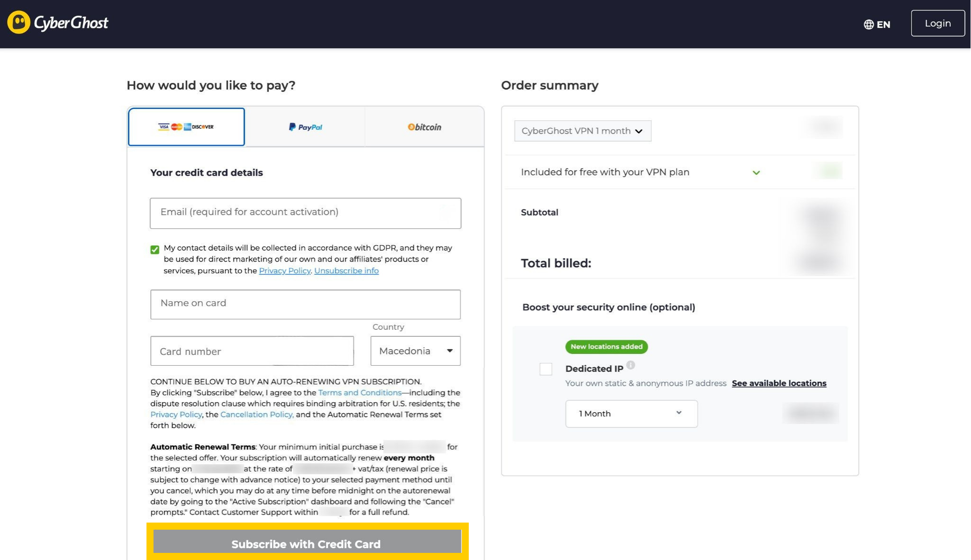Viewport: 971px width, 560px height.
Task: Open the Unsubscribe info link
Action: [x=346, y=271]
